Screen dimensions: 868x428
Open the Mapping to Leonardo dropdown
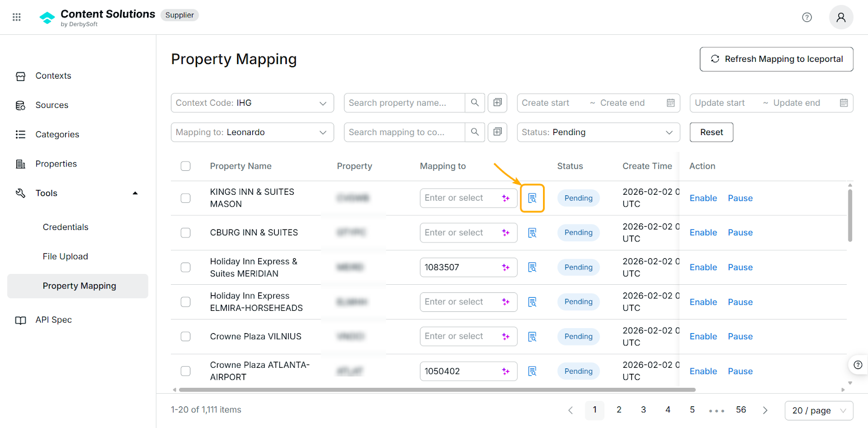click(252, 132)
